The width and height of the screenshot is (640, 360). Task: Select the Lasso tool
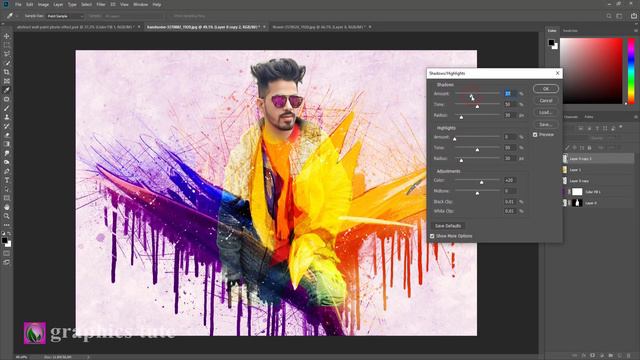(x=7, y=54)
